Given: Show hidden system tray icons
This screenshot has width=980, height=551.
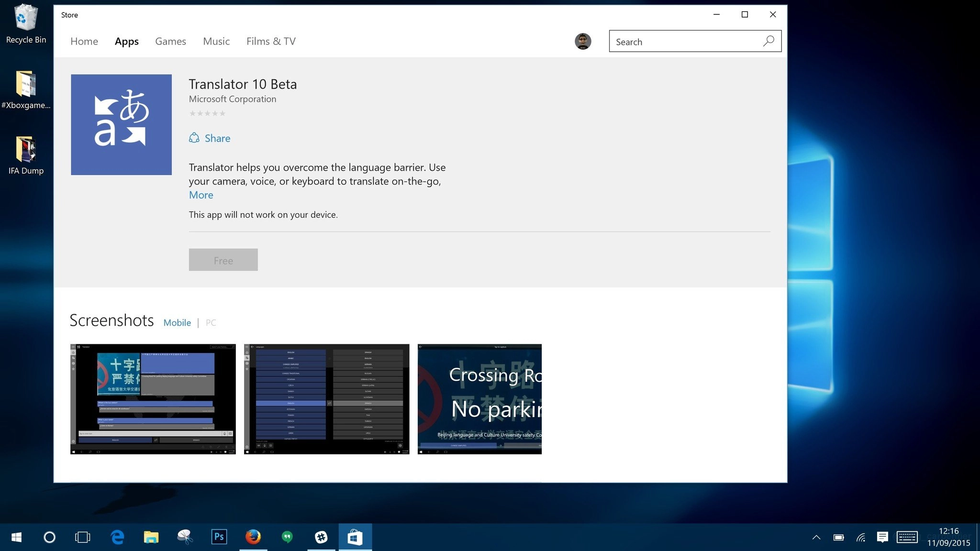Looking at the screenshot, I should [816, 537].
